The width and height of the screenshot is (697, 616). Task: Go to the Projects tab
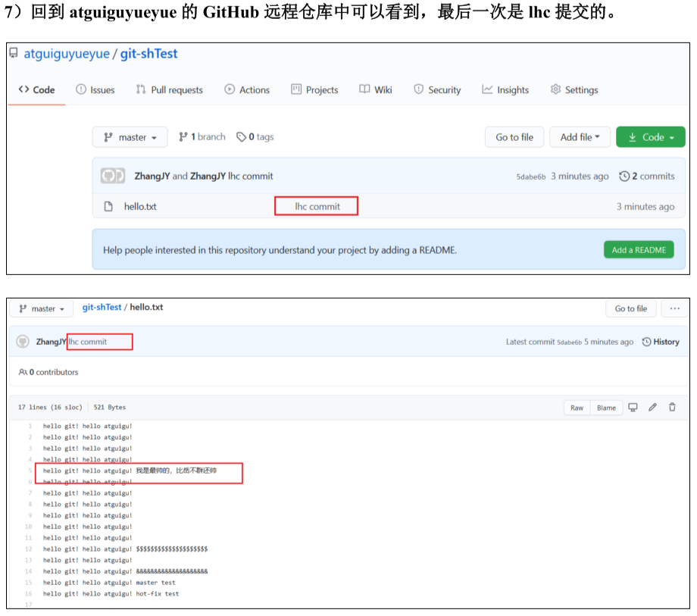[314, 89]
